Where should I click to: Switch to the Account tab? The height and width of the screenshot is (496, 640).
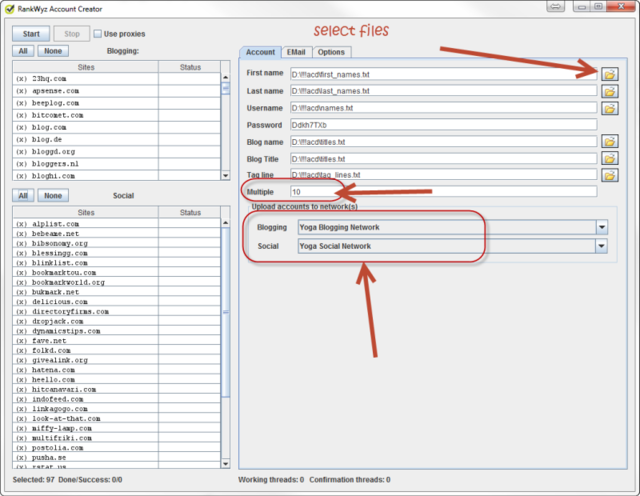click(260, 52)
